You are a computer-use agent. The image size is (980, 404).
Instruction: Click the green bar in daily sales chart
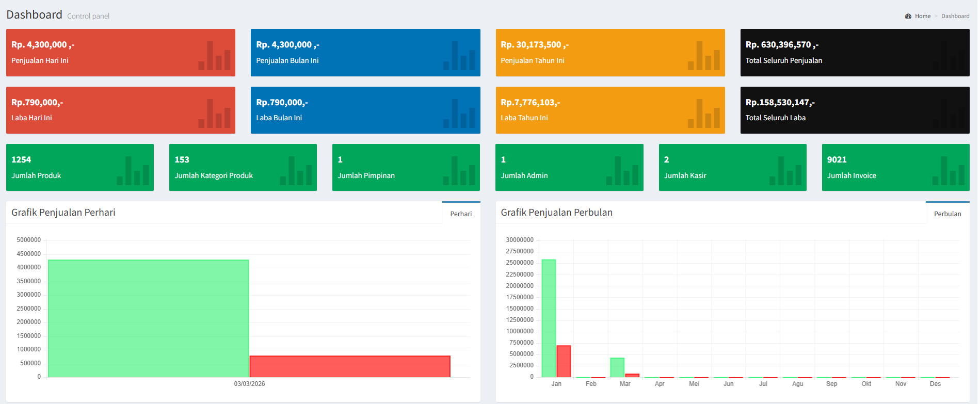click(149, 318)
